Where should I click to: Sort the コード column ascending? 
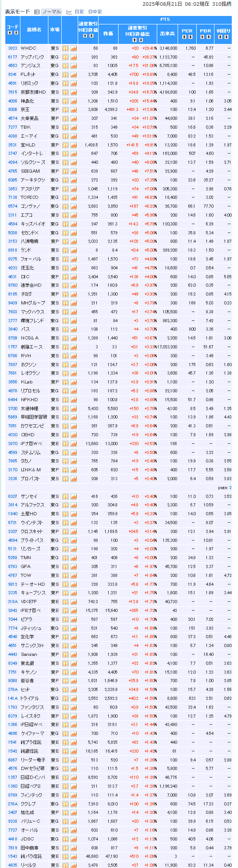click(10, 33)
